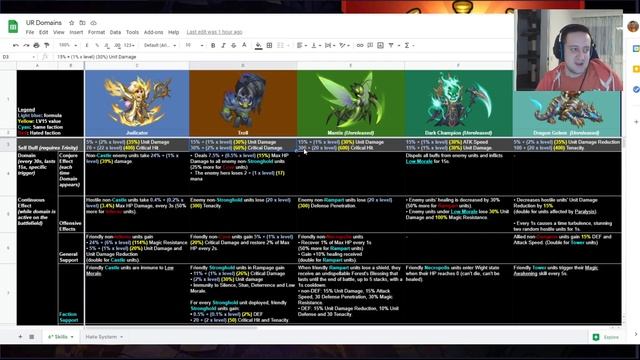Undo the last action
This screenshot has width=640, height=360.
(16, 45)
